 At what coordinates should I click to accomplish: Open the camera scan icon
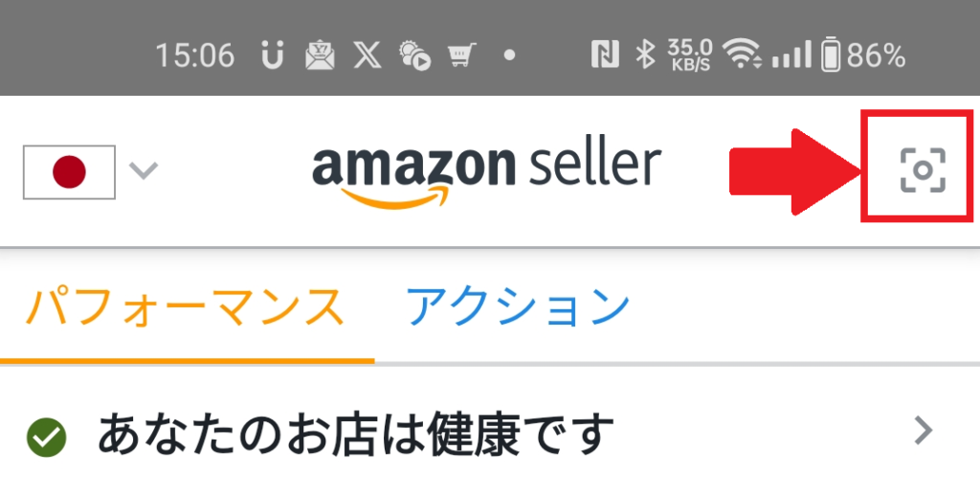923,170
